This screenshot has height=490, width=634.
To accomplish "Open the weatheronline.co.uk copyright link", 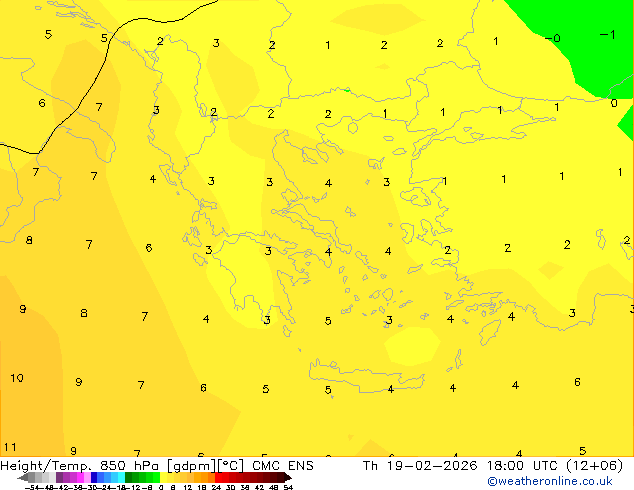I will tap(549, 481).
